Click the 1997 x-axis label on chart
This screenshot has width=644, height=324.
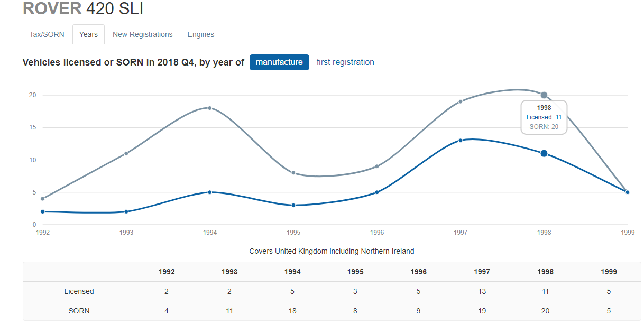[x=461, y=232]
